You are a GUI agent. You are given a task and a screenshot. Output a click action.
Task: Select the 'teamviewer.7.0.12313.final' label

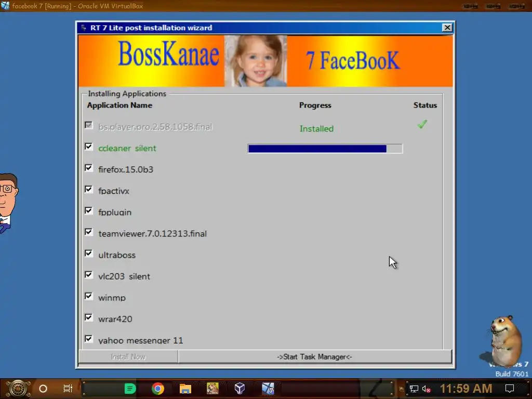pos(153,233)
